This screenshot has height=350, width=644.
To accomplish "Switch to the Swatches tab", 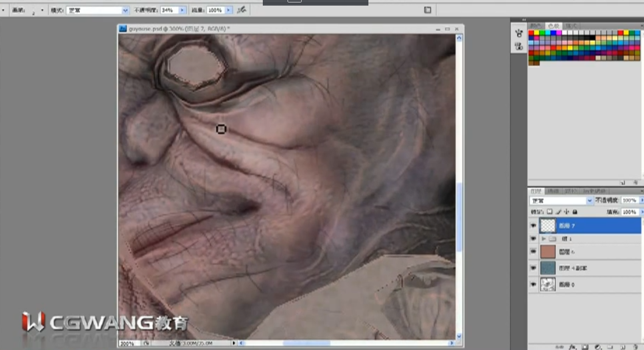I will (554, 26).
